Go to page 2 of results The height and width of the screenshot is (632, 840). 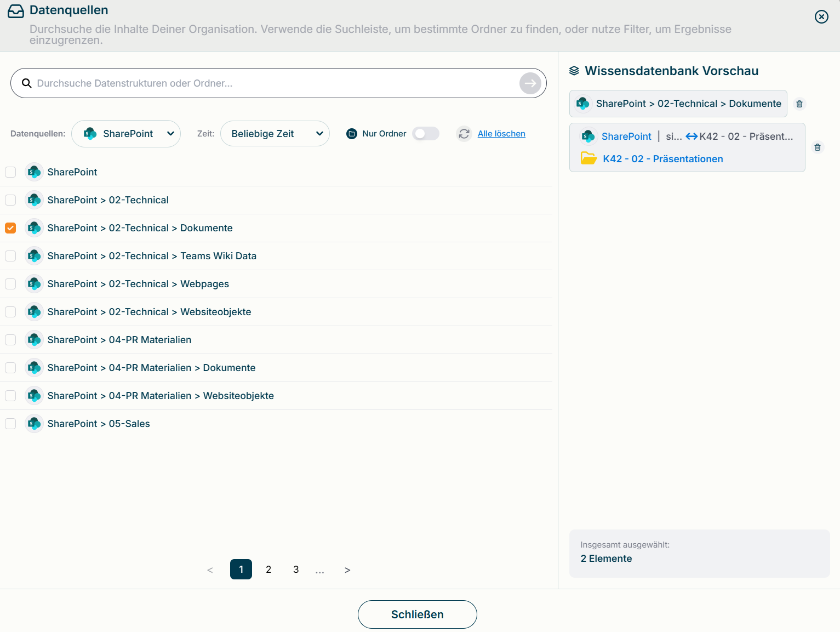268,570
